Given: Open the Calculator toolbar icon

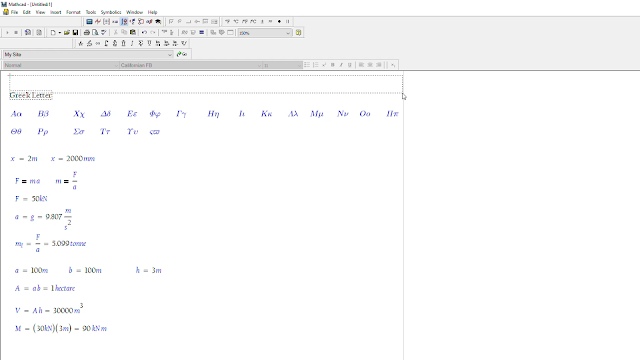Looking at the screenshot, I should (89, 22).
